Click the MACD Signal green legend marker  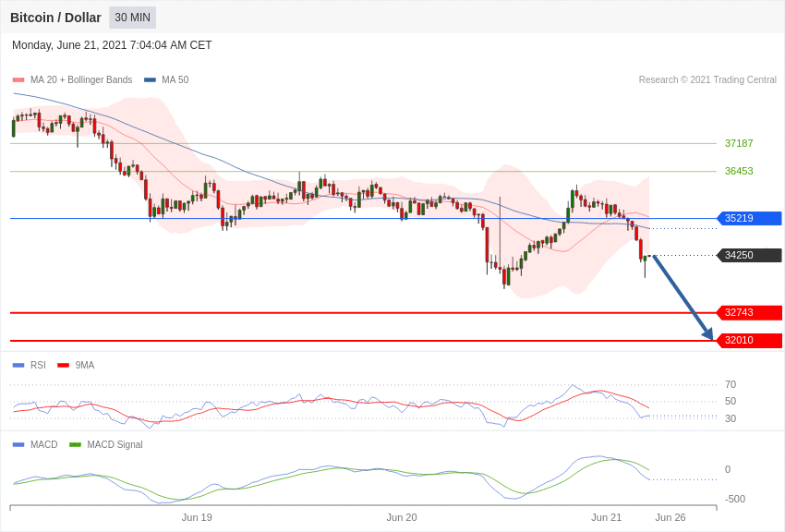click(75, 444)
